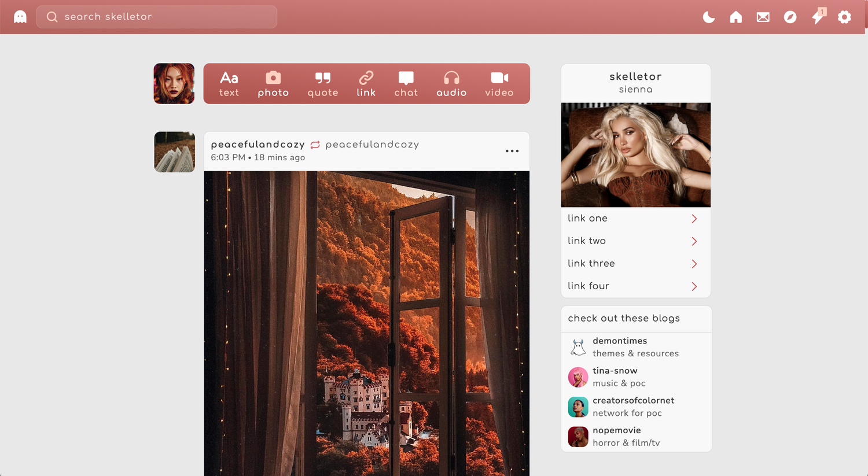Create a new photo post
Image resolution: width=868 pixels, height=476 pixels.
coord(273,84)
